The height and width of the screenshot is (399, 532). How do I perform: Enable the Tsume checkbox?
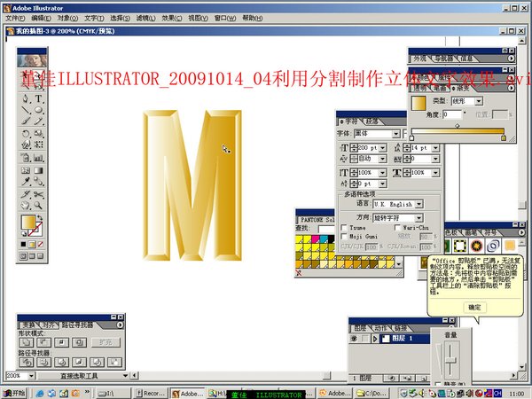345,227
